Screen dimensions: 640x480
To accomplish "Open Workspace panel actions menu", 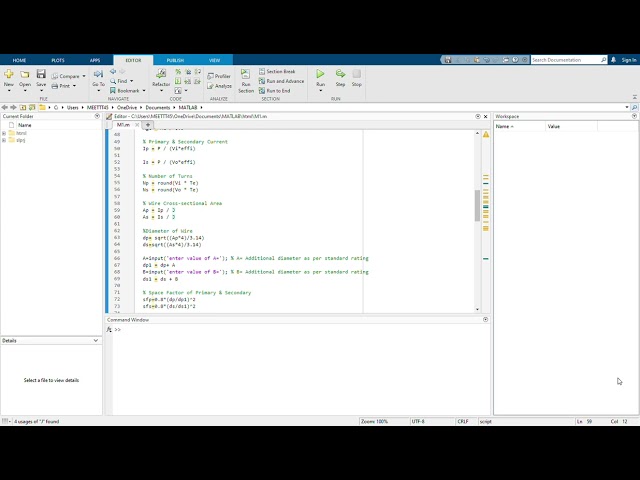I will [634, 116].
